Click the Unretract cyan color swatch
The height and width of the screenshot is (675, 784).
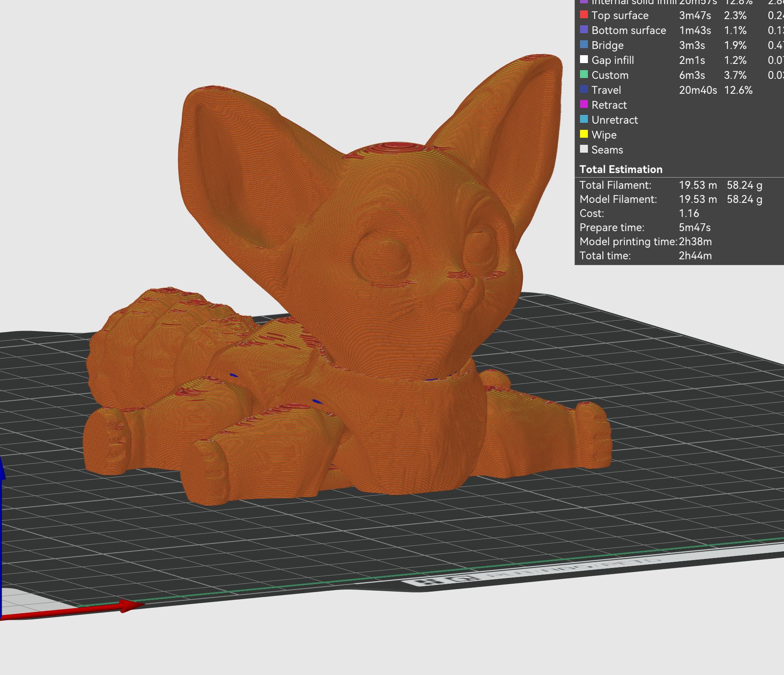tap(584, 119)
